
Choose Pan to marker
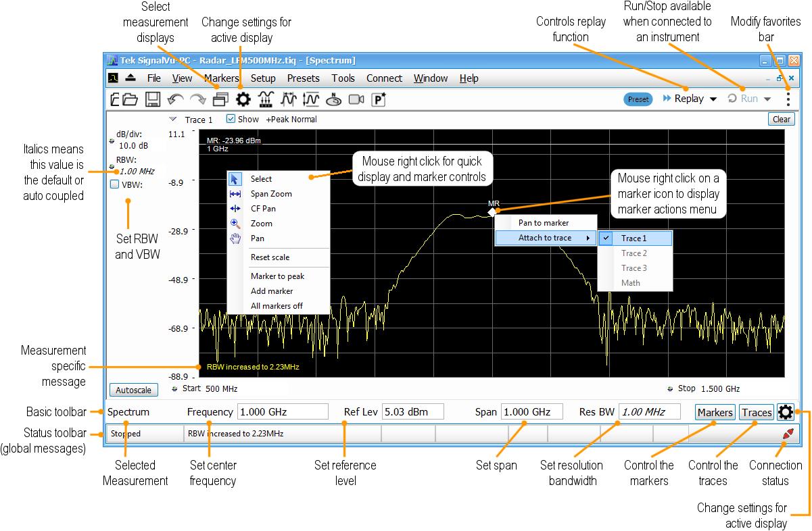[x=546, y=223]
